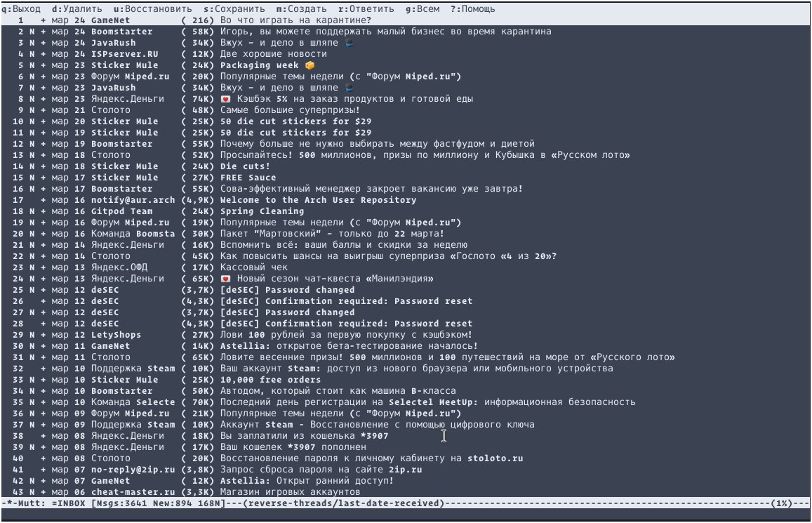Select "Сова-эффективный менеджер" message
Viewport: 812px width, 523px height.
(406, 188)
